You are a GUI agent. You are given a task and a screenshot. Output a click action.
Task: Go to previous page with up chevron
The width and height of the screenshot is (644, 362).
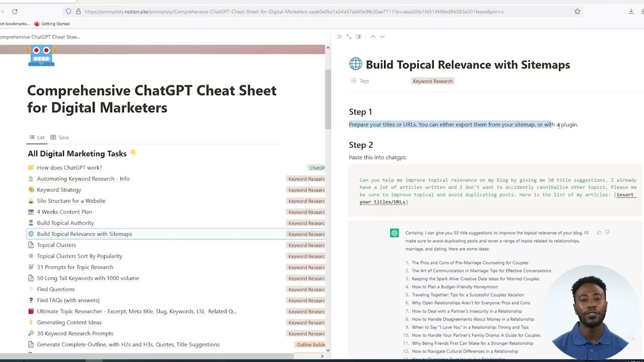click(x=373, y=37)
